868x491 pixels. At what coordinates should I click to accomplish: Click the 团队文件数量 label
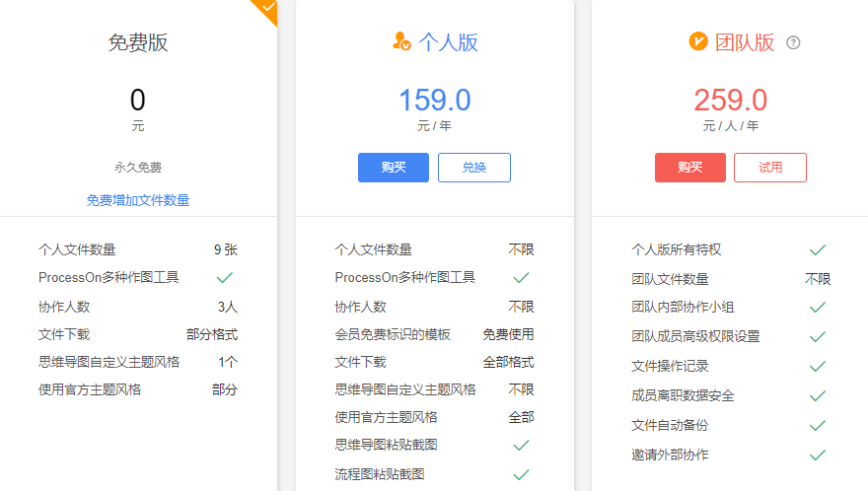pos(670,280)
